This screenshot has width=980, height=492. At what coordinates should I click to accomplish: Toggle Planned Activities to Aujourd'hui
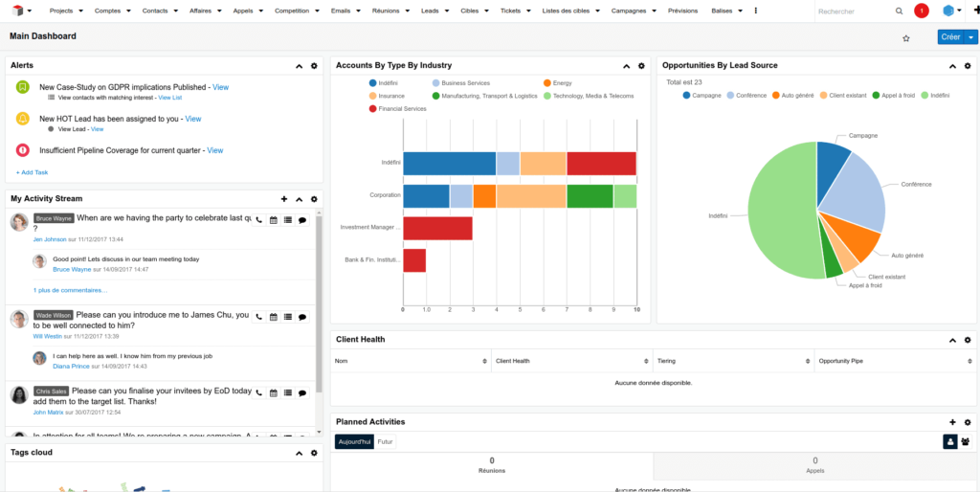click(x=353, y=441)
